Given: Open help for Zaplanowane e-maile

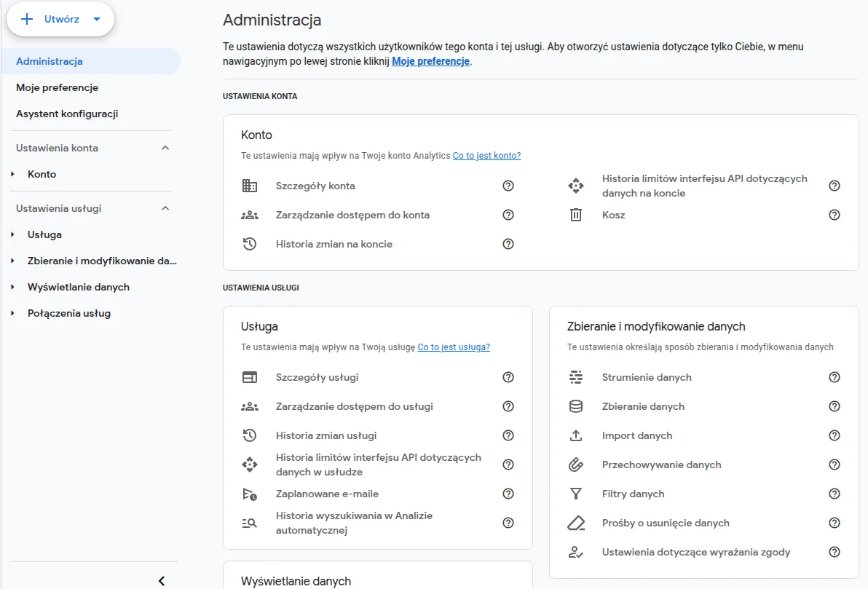Looking at the screenshot, I should [508, 494].
